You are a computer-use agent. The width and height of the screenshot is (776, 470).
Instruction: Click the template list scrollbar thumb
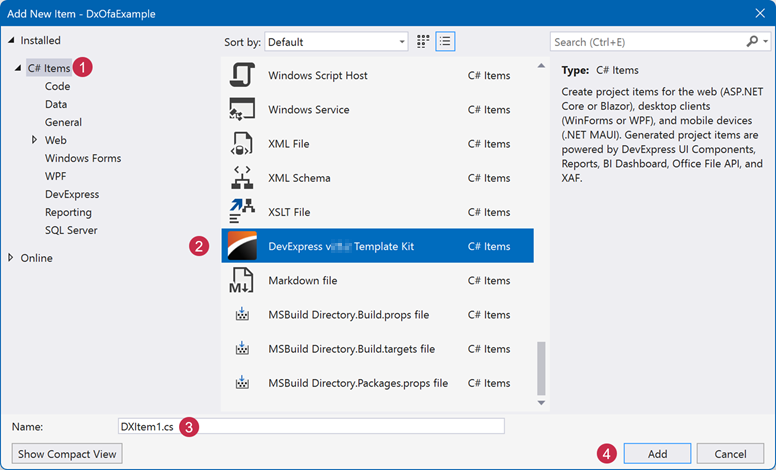541,369
